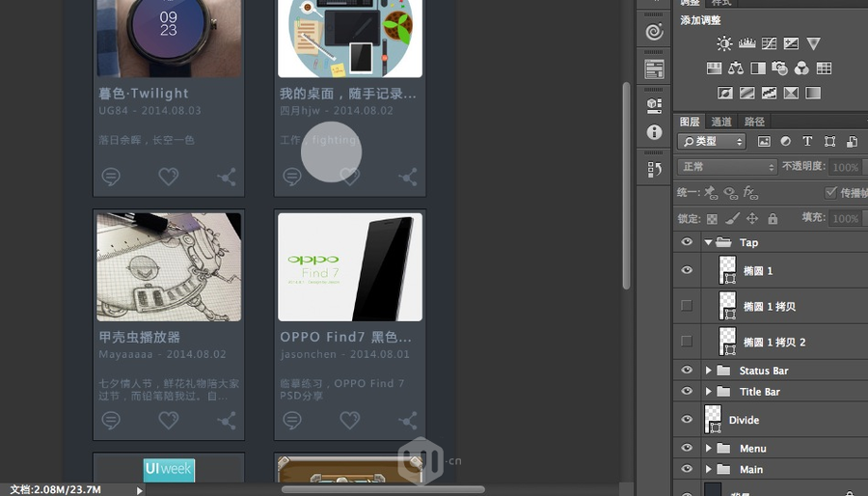
Task: Expand the Title Bar group
Action: click(x=708, y=392)
